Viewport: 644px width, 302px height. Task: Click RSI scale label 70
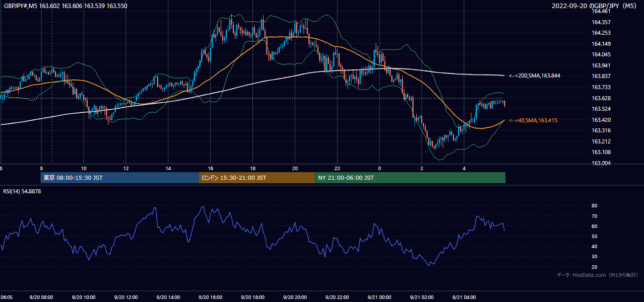[x=595, y=216]
